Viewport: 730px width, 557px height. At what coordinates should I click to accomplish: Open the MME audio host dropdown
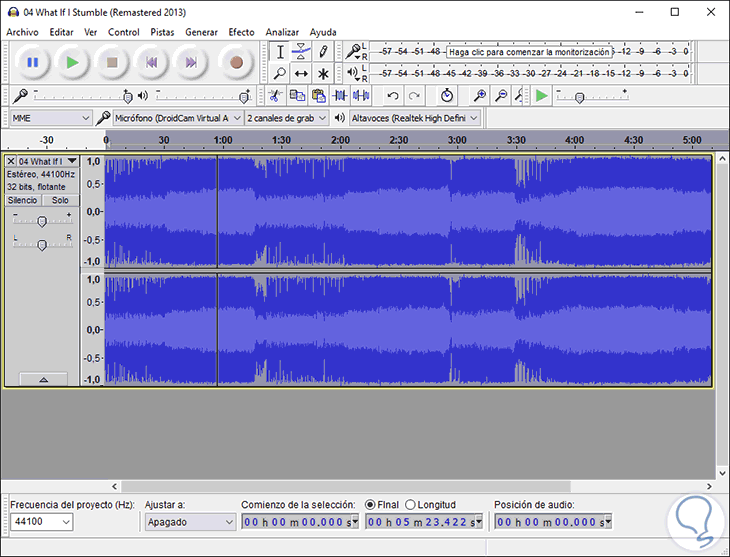tap(50, 118)
